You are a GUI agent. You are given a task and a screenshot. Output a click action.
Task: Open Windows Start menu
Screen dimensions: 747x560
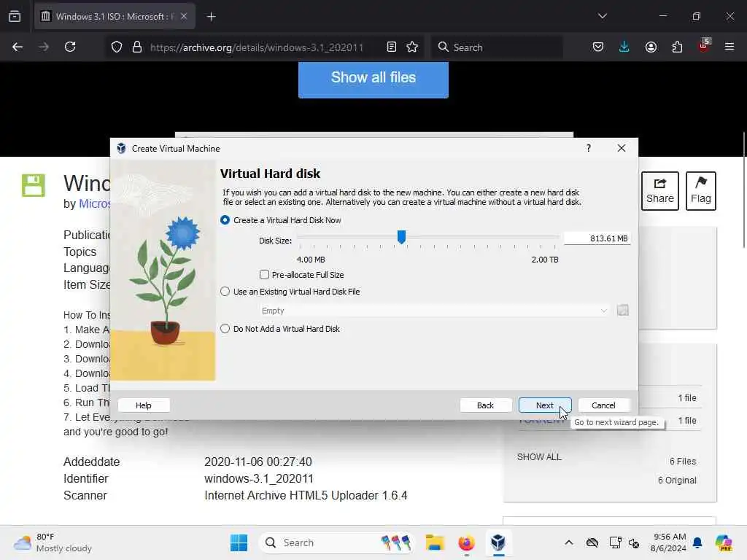coord(239,542)
